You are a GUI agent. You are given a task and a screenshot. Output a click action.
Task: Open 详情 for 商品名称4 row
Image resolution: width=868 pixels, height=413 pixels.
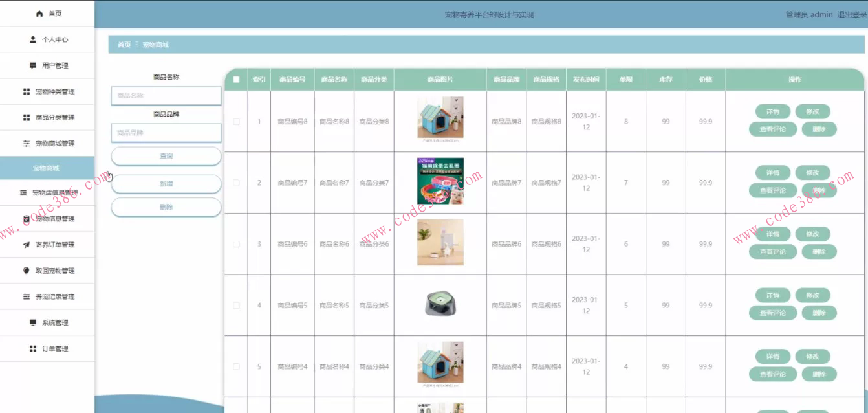tap(773, 356)
